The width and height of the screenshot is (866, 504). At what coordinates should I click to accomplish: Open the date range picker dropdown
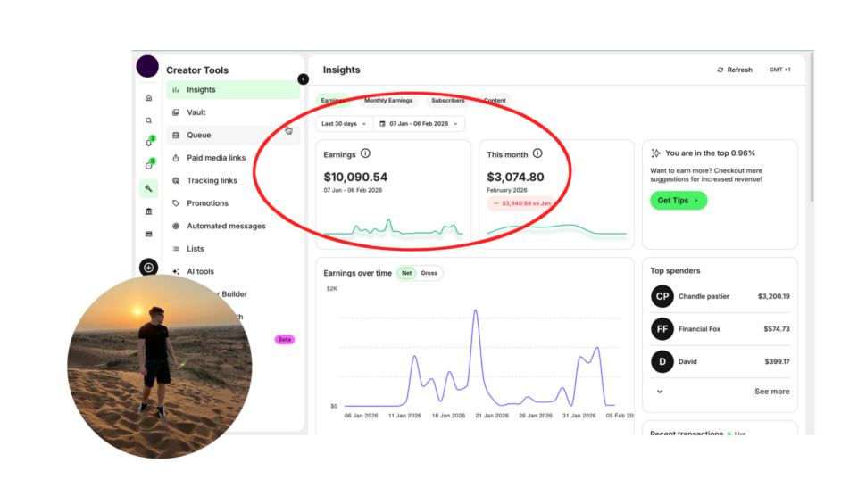tap(419, 124)
